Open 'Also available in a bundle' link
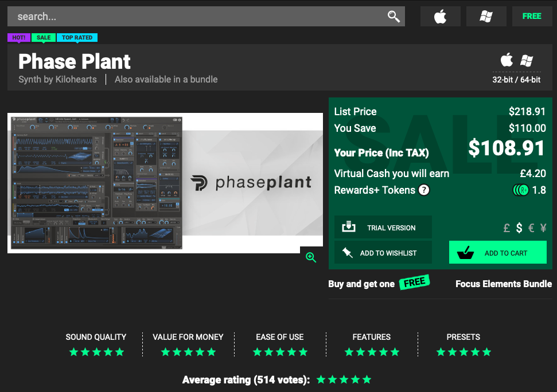The image size is (557, 392). [x=166, y=79]
